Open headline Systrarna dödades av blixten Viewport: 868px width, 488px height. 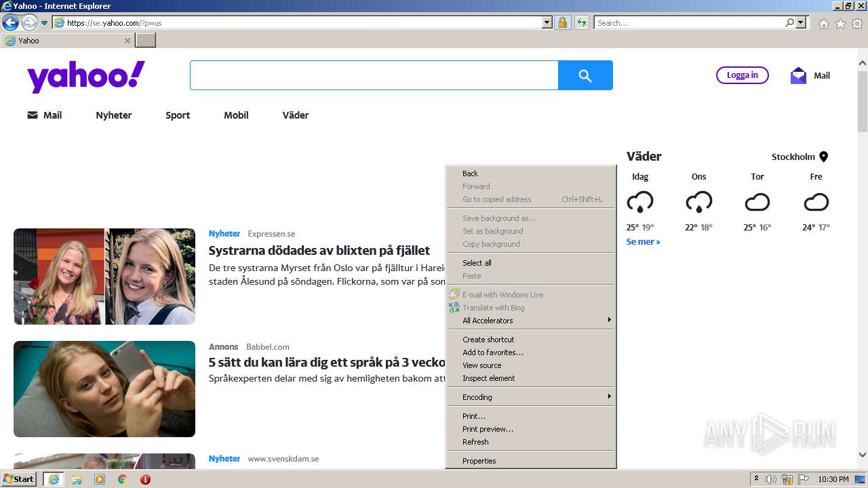point(319,250)
